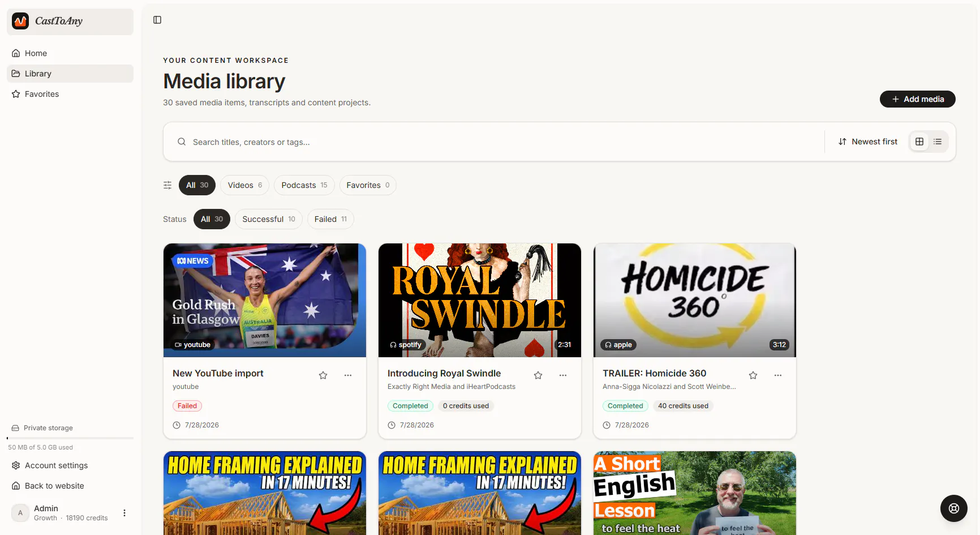Click the Admin avatar
This screenshot has width=980, height=535.
20,513
